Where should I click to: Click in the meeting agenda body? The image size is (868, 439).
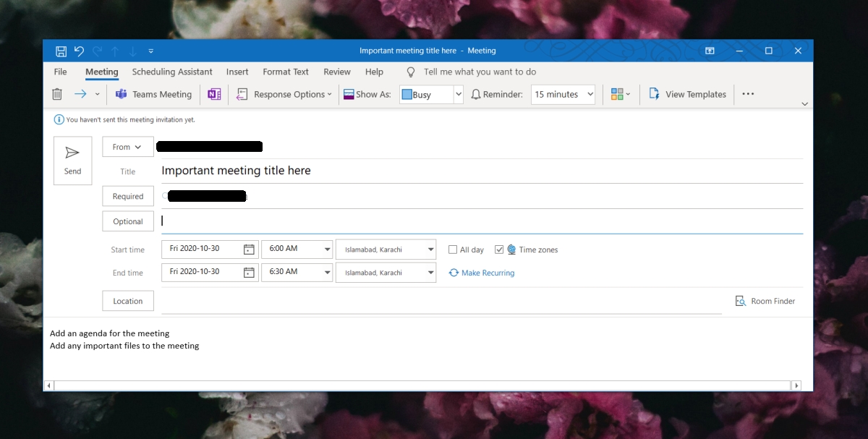coord(427,351)
